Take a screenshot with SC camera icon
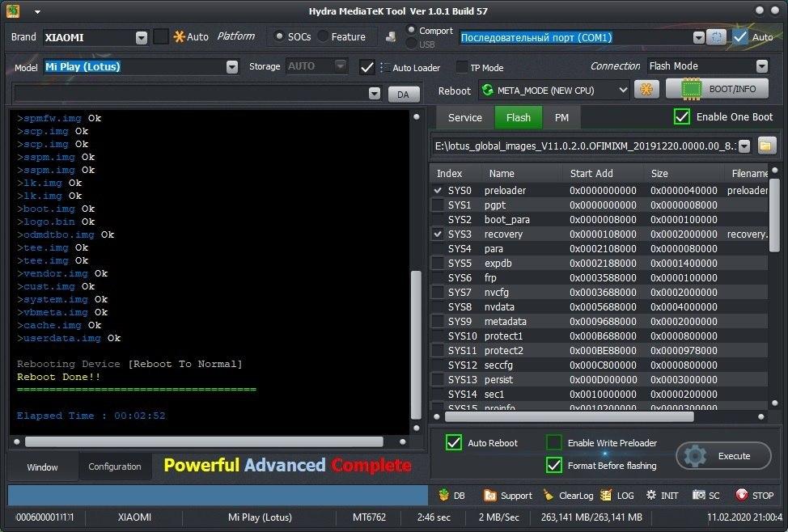The height and width of the screenshot is (532, 788). pos(698,496)
